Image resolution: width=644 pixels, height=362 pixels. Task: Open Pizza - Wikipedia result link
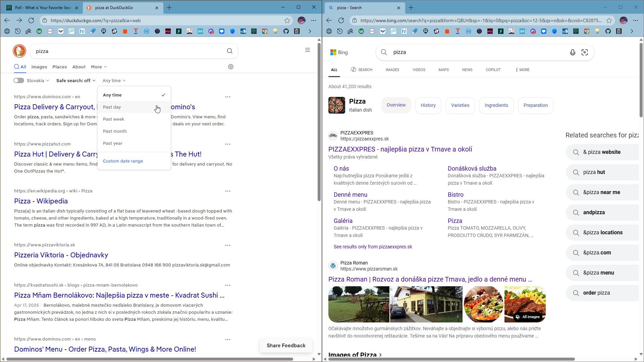click(41, 201)
